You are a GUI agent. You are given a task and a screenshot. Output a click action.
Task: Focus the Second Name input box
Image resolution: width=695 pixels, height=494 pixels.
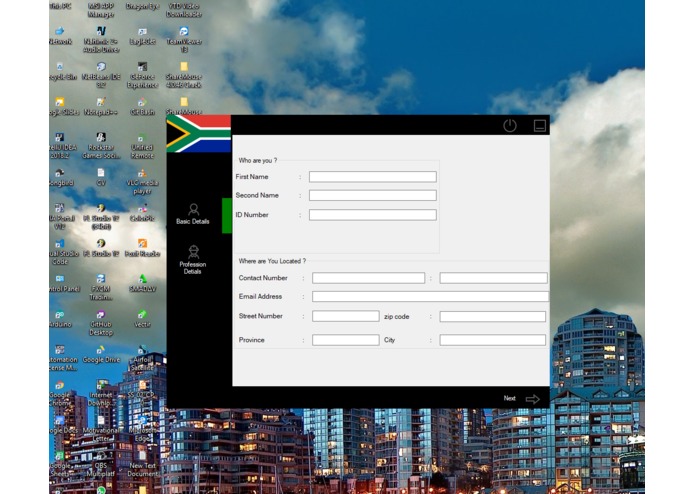(373, 195)
